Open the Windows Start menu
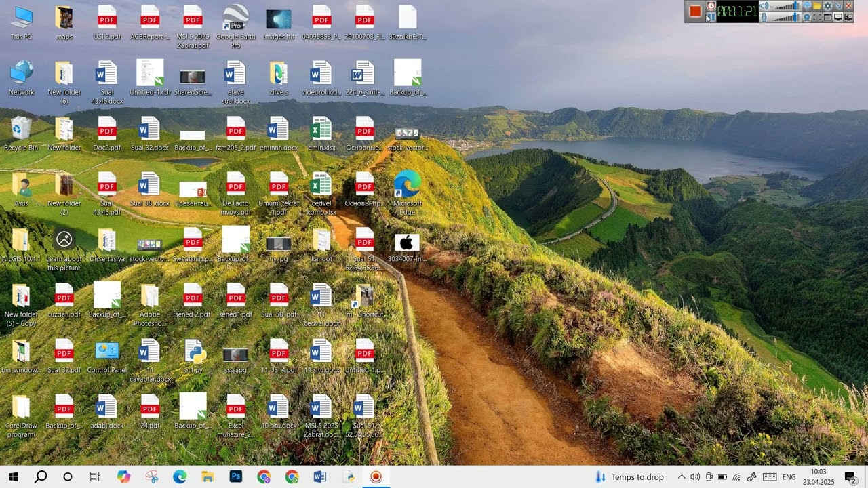 (x=13, y=476)
